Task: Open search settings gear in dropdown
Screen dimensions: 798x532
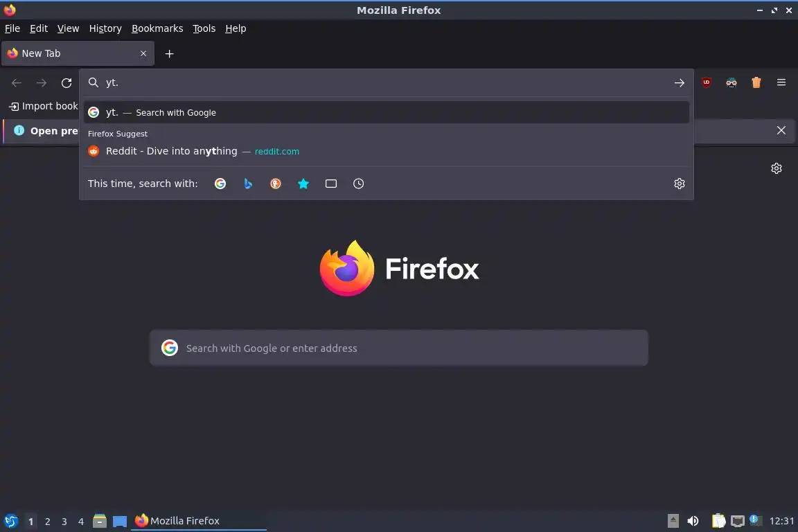Action: click(680, 184)
